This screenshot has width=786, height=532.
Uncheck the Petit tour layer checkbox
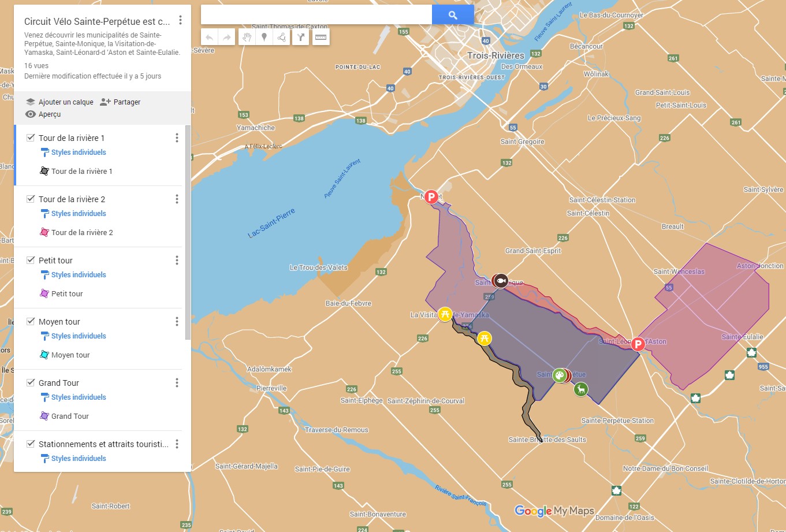pos(31,260)
